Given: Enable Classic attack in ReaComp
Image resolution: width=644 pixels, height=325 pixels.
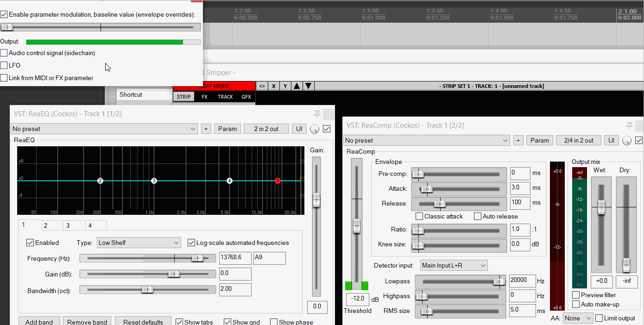Looking at the screenshot, I should click(x=419, y=216).
